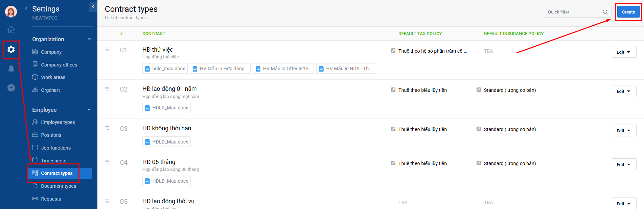Open tax policy link icon for HĐ lao động 01 năm
The width and height of the screenshot is (644, 209).
tap(393, 90)
